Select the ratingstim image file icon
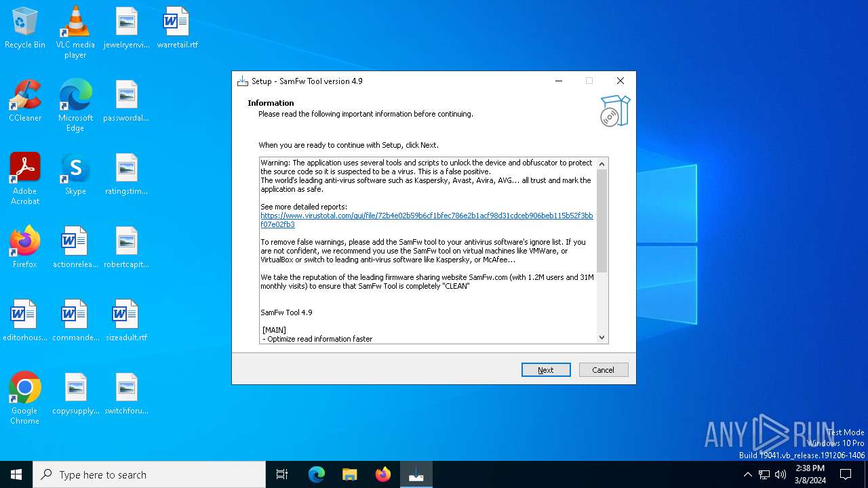This screenshot has height=488, width=868. (126, 175)
